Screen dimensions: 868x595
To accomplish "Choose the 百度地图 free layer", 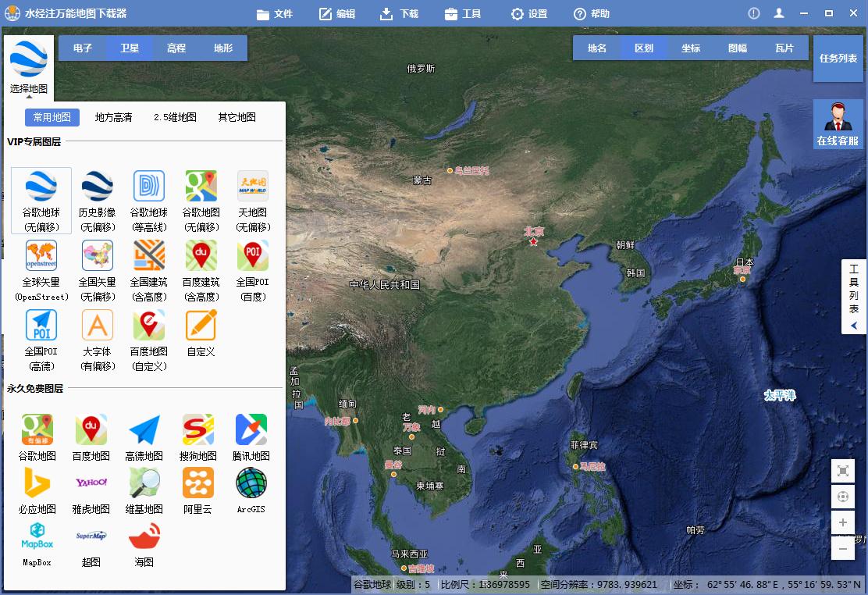I will point(91,434).
